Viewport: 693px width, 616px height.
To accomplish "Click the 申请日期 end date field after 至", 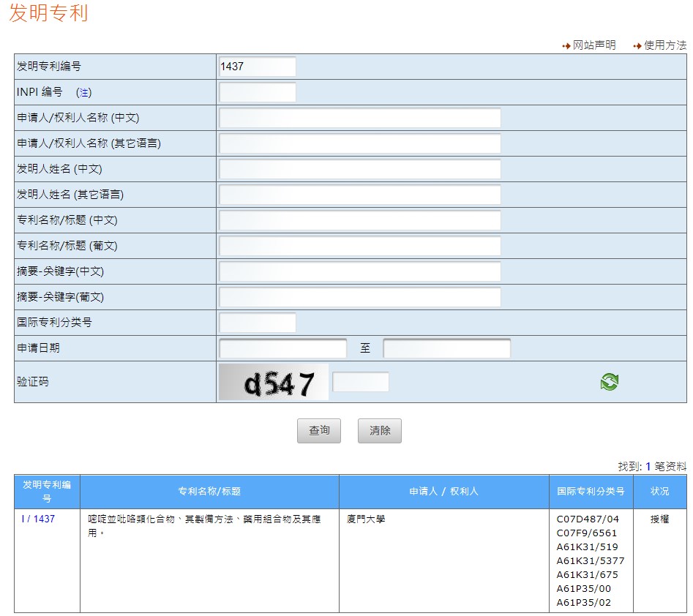I will 447,348.
